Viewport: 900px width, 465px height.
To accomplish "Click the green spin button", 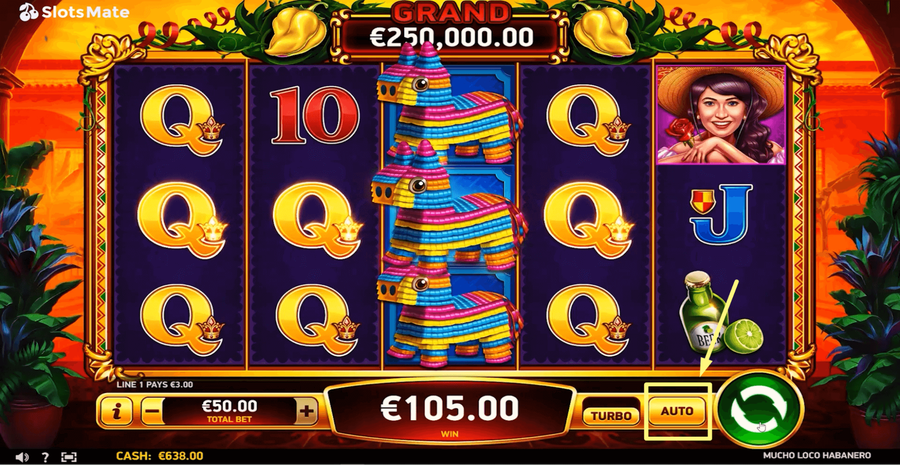I will click(x=759, y=410).
